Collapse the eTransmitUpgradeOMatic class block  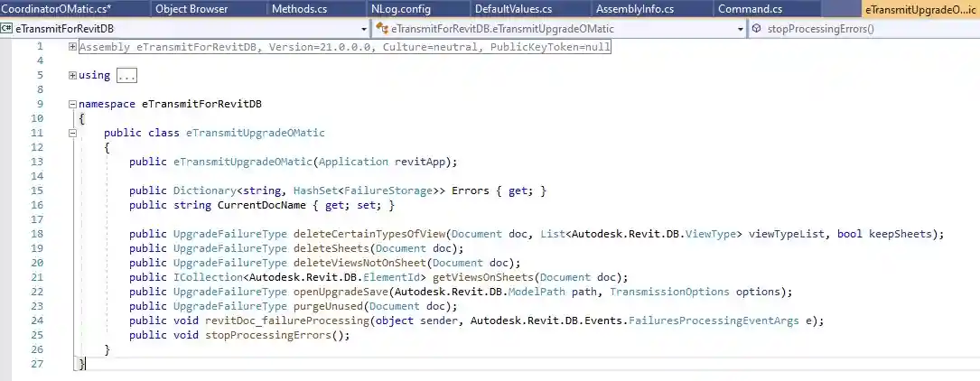coord(72,133)
